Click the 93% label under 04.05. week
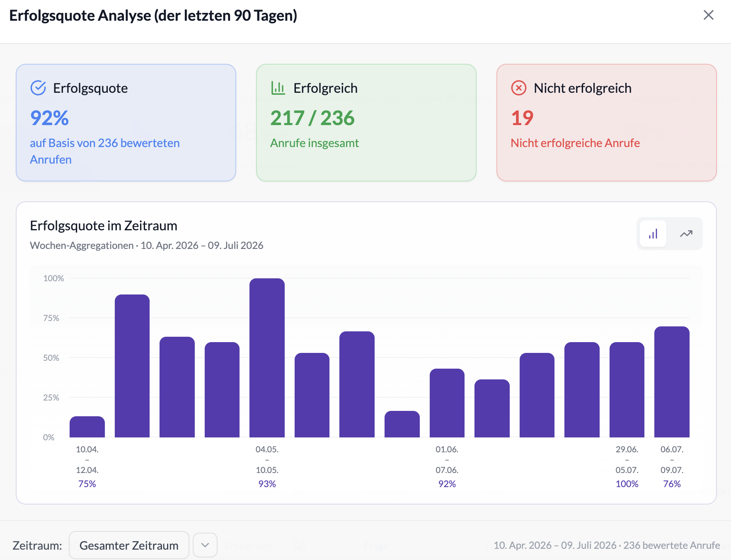The image size is (731, 560). (267, 484)
